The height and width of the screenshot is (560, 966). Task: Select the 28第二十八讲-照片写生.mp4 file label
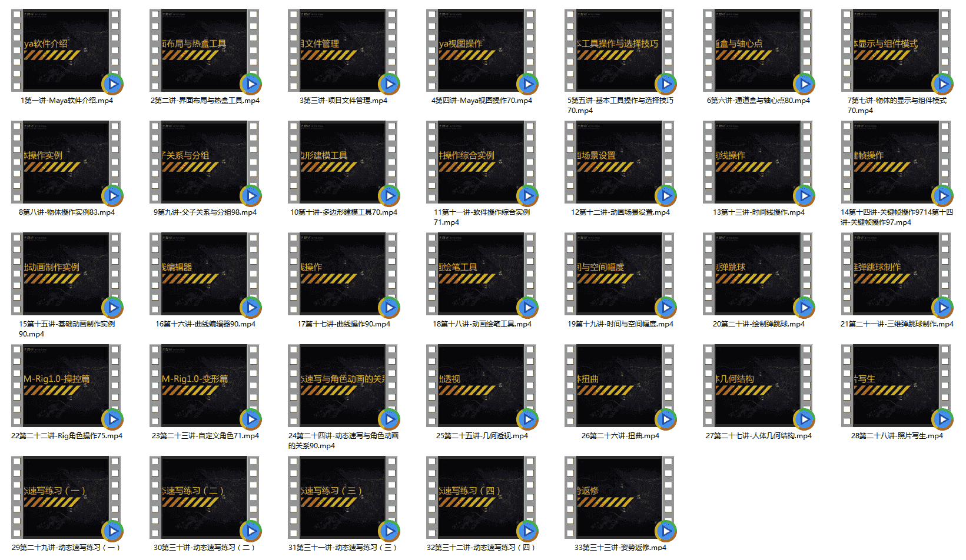897,436
